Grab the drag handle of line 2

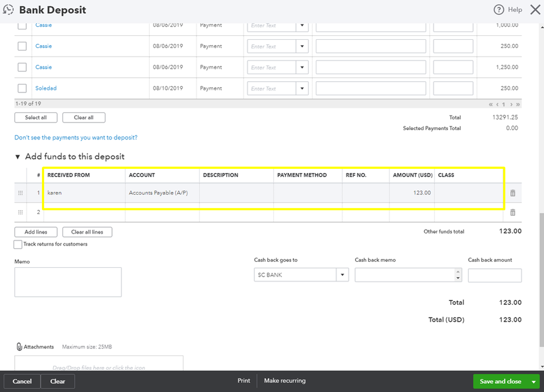click(x=21, y=212)
